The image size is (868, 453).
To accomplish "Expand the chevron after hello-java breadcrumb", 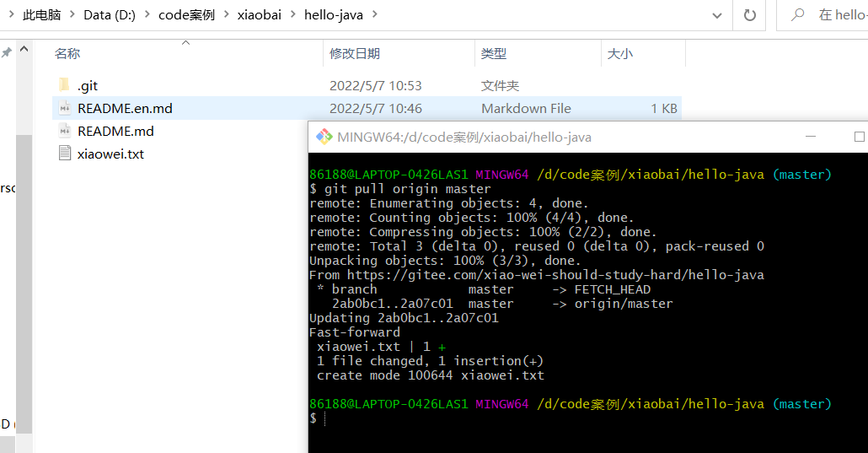I will pyautogui.click(x=375, y=14).
